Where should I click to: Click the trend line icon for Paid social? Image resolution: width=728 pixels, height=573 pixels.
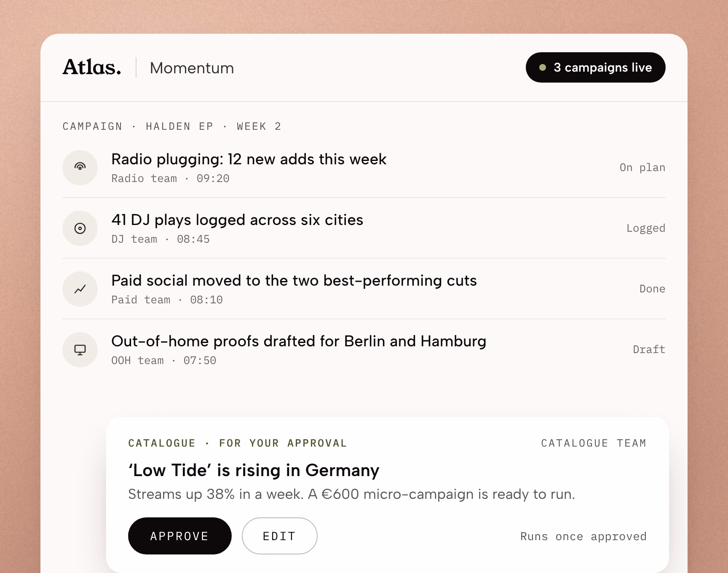click(x=80, y=289)
